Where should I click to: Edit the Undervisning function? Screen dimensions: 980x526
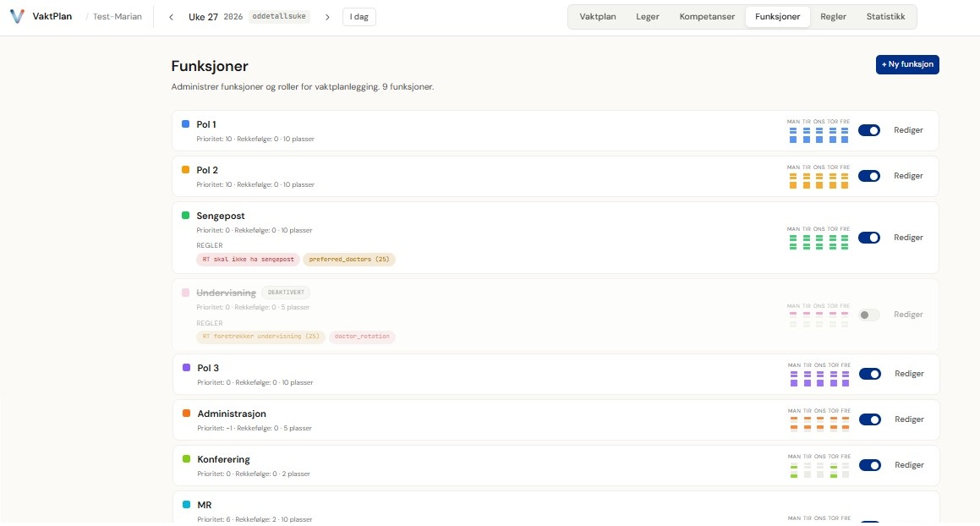point(908,315)
